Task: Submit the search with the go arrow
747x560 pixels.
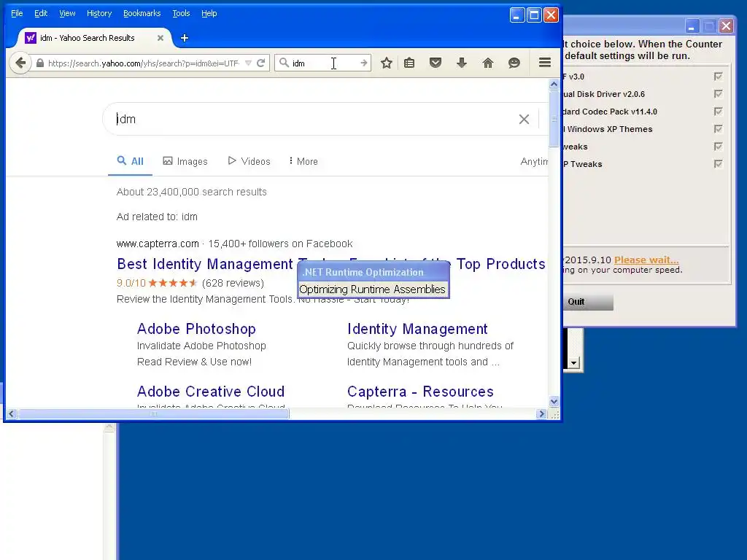Action: click(364, 63)
